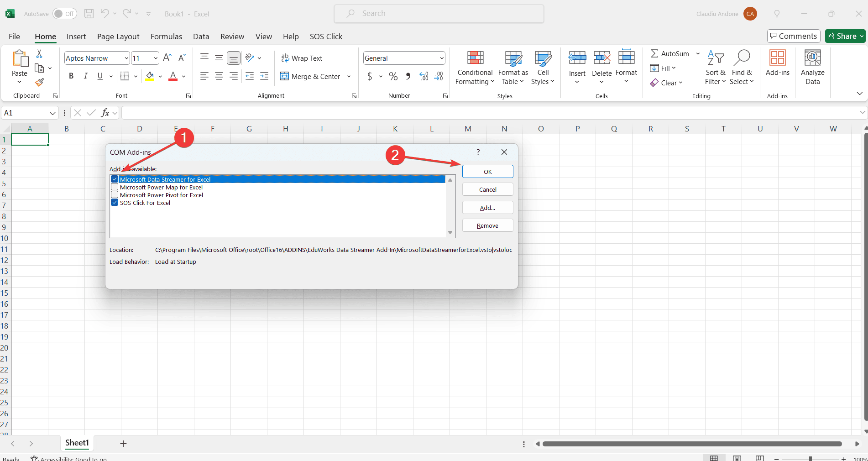This screenshot has height=461, width=868.
Task: Click the Orientation text-angle icon
Action: 250,58
